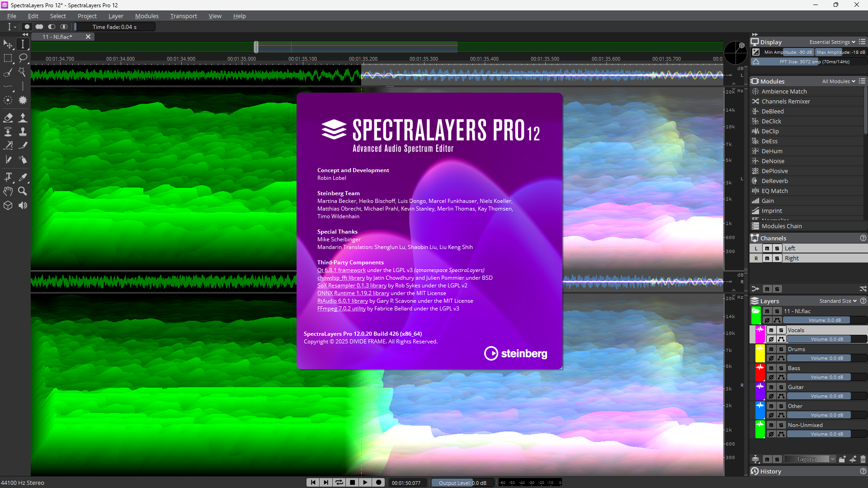
Task: Click the trash icon to delete layer
Action: (863, 459)
